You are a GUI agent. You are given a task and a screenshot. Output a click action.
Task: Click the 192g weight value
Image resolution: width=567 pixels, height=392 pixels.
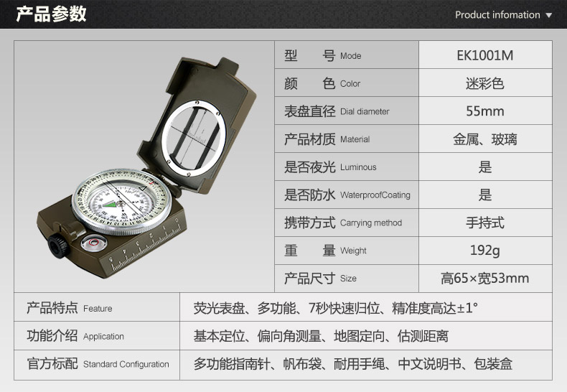click(485, 251)
